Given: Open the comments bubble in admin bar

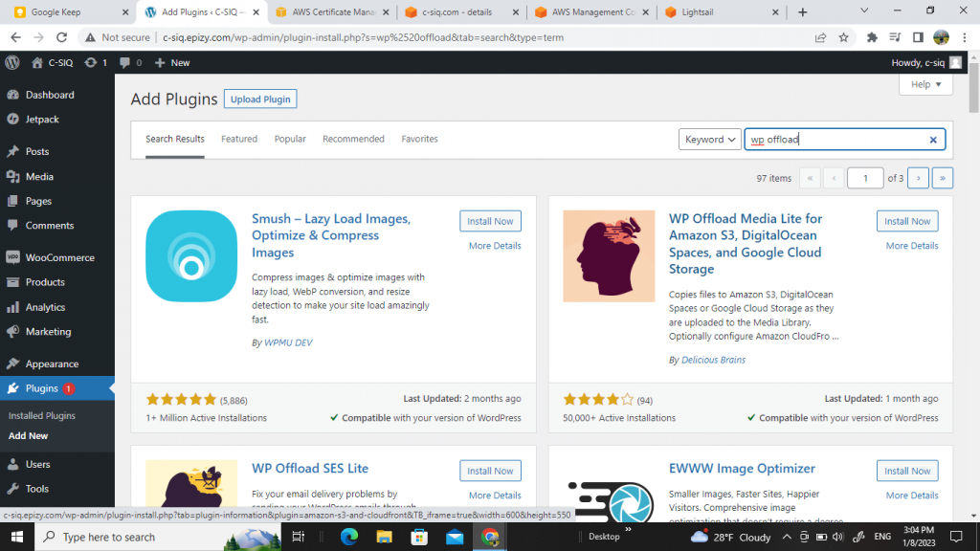Looking at the screenshot, I should point(130,62).
